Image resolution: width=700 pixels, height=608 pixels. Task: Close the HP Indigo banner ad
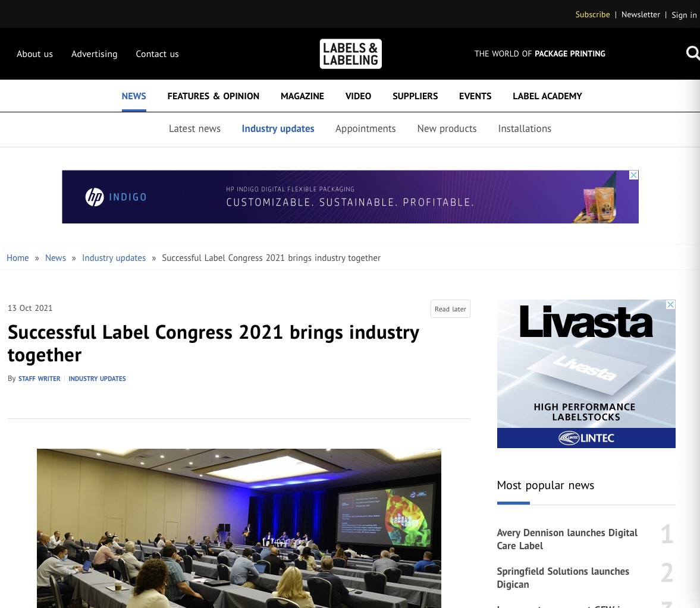[x=633, y=175]
